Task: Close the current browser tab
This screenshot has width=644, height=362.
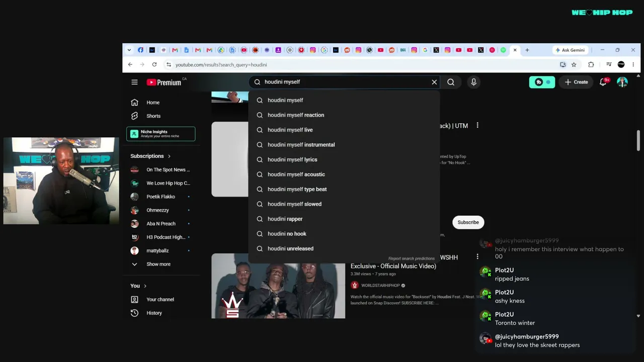Action: pyautogui.click(x=515, y=50)
